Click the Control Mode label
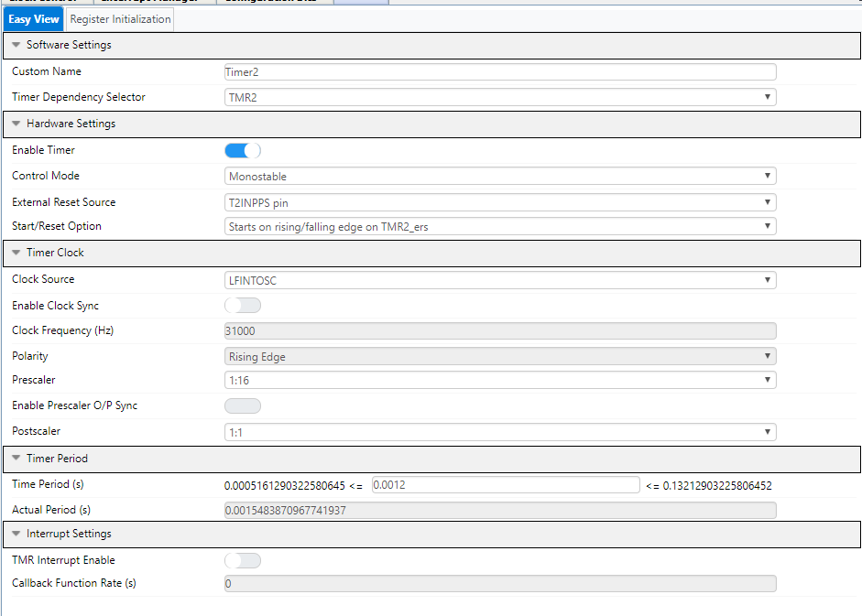The width and height of the screenshot is (862, 616). [x=46, y=176]
